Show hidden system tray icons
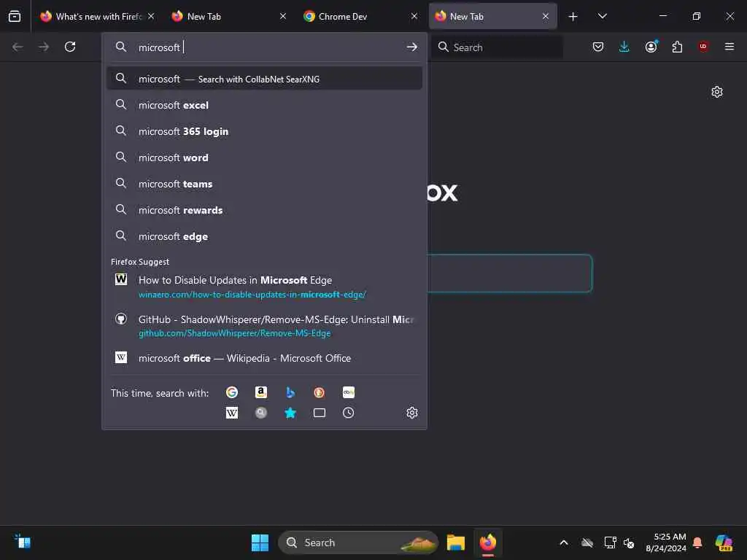 (x=564, y=542)
